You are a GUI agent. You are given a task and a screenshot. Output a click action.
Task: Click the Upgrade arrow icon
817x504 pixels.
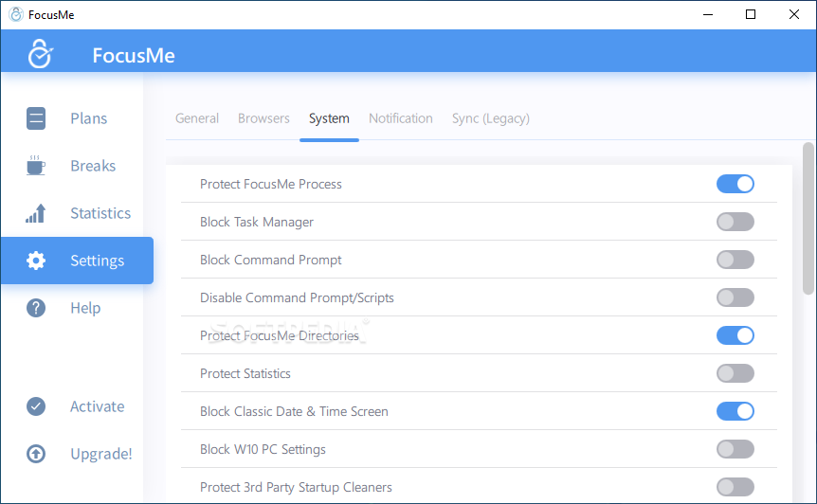pyautogui.click(x=36, y=454)
